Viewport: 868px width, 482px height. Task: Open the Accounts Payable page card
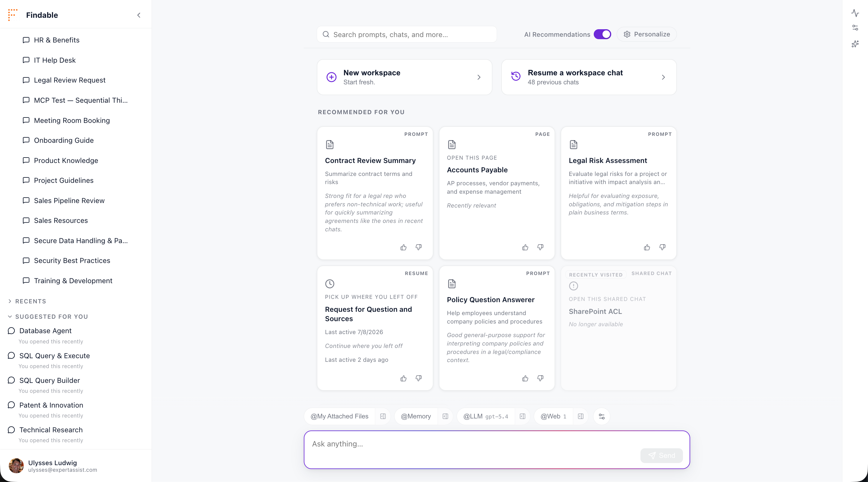click(x=497, y=193)
